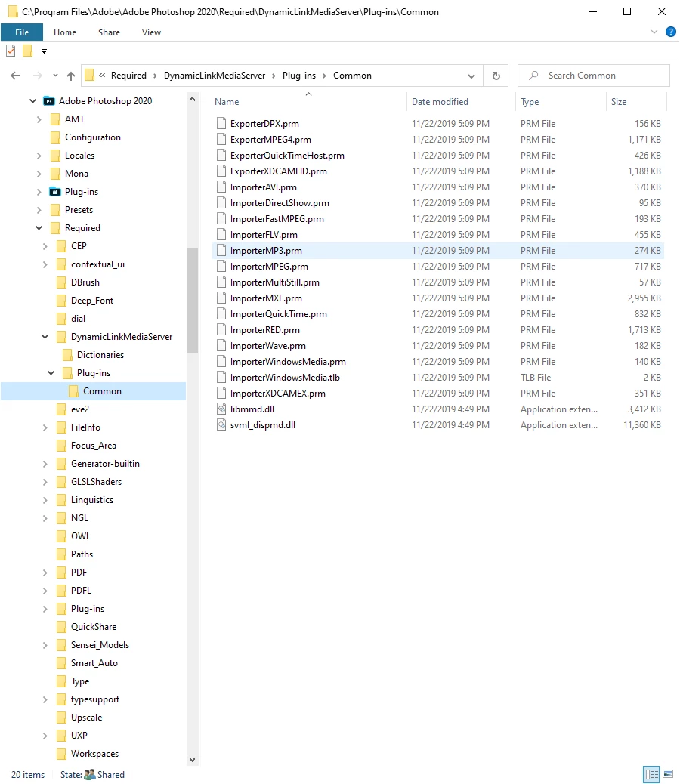Expand the typesupport folder node
The height and width of the screenshot is (784, 680).
pyautogui.click(x=45, y=699)
